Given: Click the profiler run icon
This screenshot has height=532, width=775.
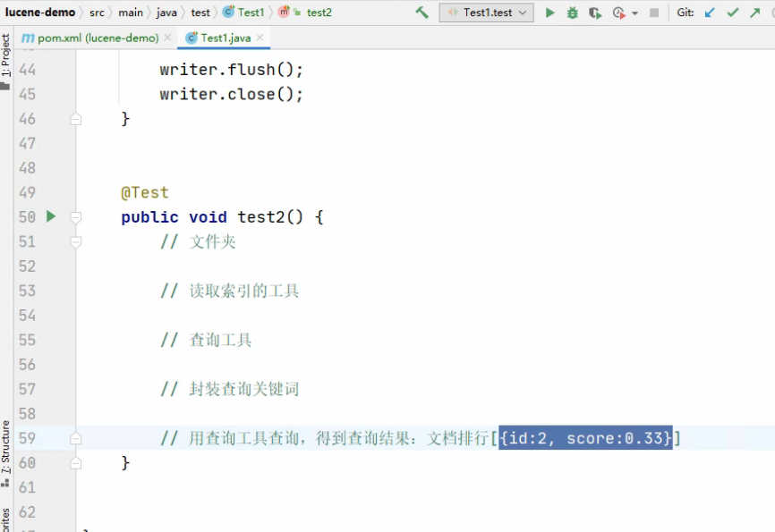Looking at the screenshot, I should pyautogui.click(x=618, y=13).
